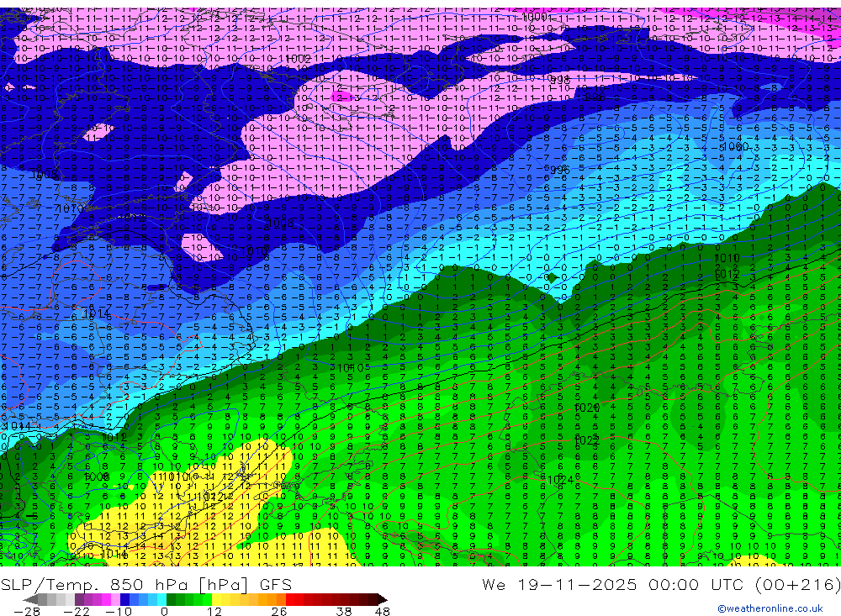
Task: Click the 1020 isobar label
Action: coord(586,408)
